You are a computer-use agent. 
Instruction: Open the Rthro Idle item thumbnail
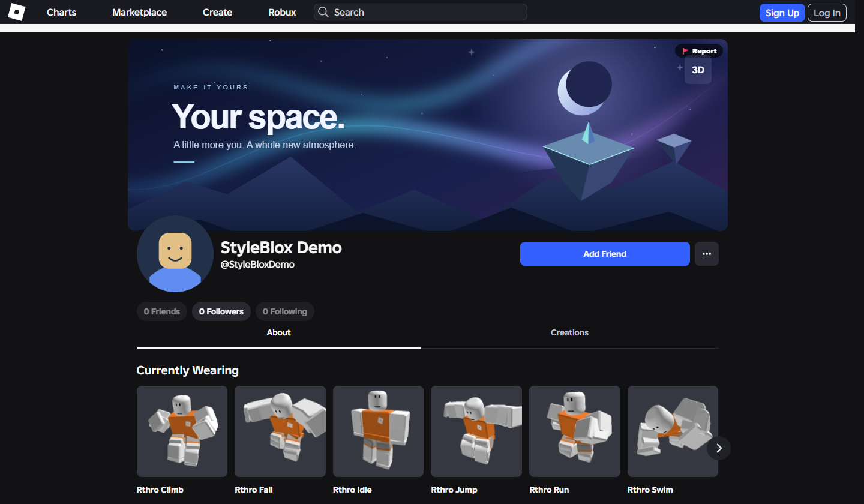(378, 431)
